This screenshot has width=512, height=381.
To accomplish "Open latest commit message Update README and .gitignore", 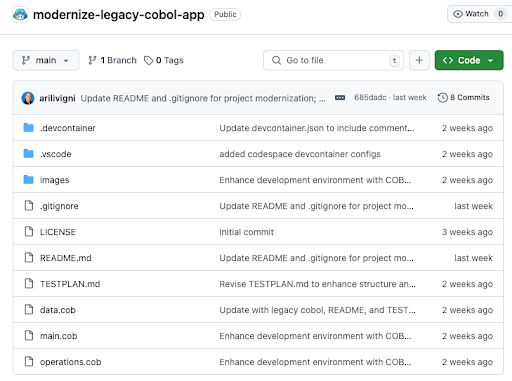I will [203, 98].
